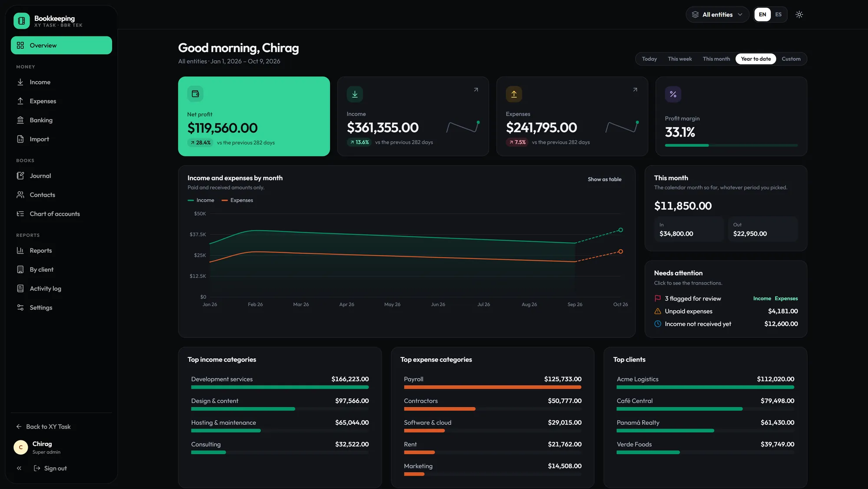Collapse the sidebar with double chevron
This screenshot has height=489, width=868.
19,469
